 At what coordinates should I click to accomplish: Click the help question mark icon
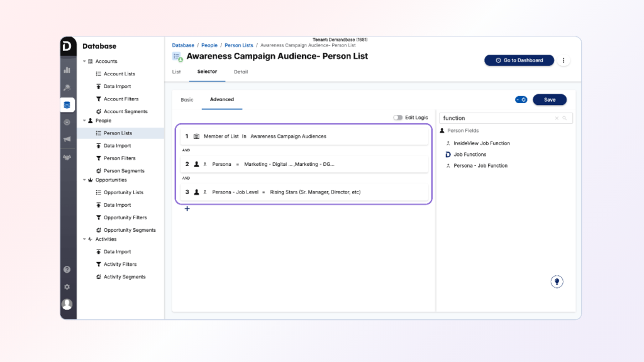[67, 270]
